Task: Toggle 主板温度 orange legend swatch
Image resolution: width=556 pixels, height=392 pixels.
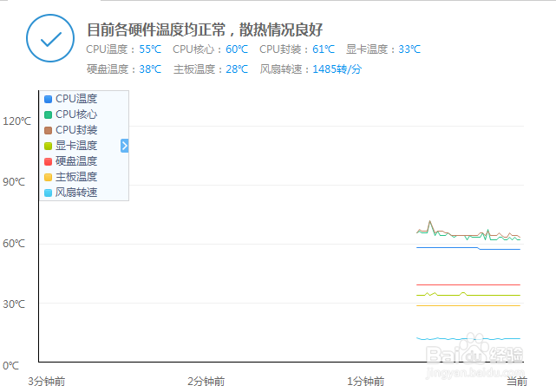Action: (x=49, y=177)
